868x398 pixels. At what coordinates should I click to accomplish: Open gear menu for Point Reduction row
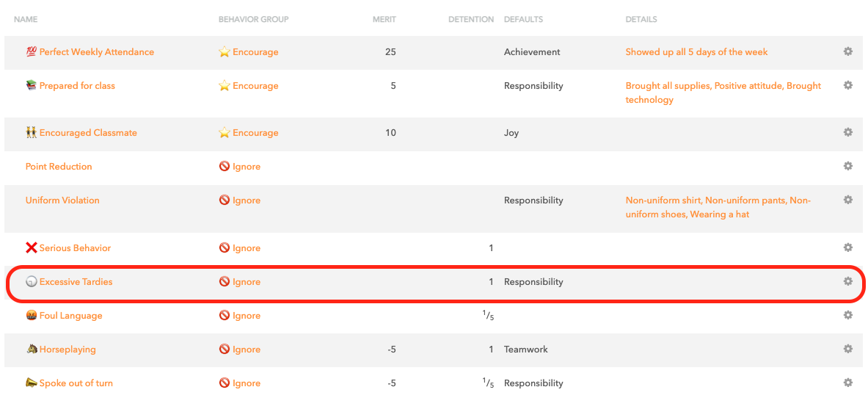click(848, 166)
